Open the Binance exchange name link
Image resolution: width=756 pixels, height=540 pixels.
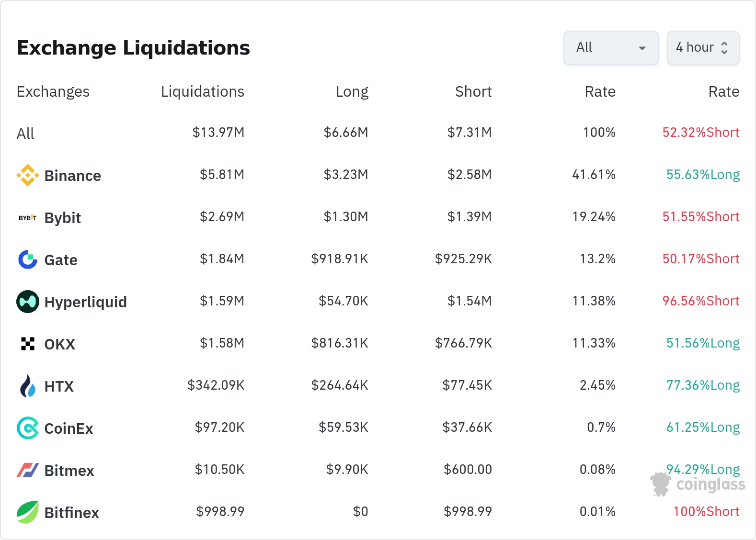(x=73, y=176)
